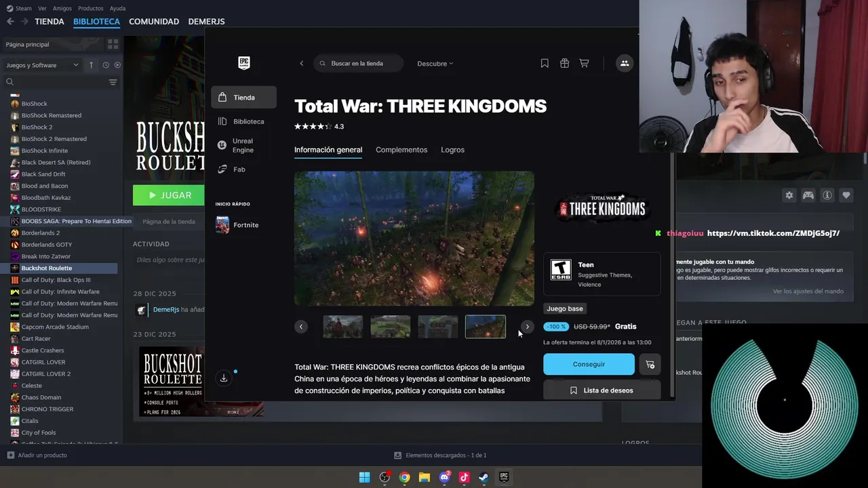
Task: Select second screenshot thumbnail
Action: (x=390, y=327)
